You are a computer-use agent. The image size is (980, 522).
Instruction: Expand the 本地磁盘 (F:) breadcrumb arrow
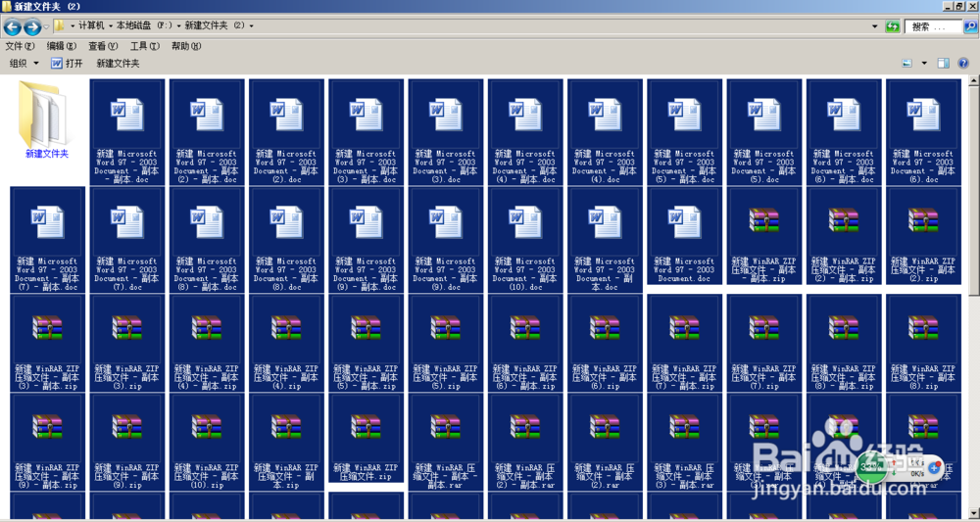(179, 26)
